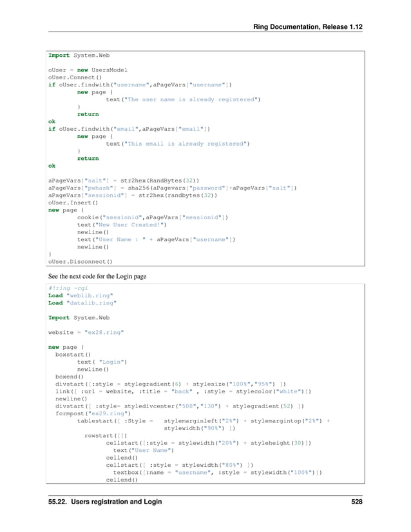Click footer "55.22. Users registration and Login"
The height and width of the screenshot is (532, 411).
click(x=105, y=502)
